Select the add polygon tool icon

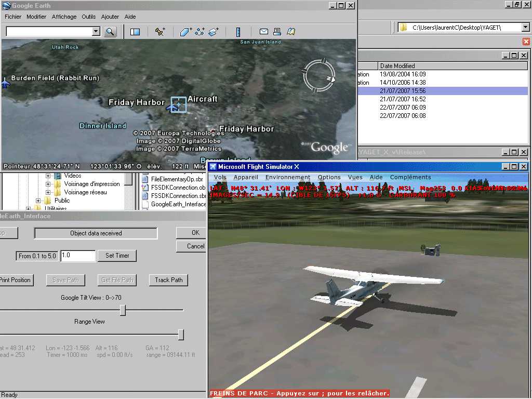point(186,32)
